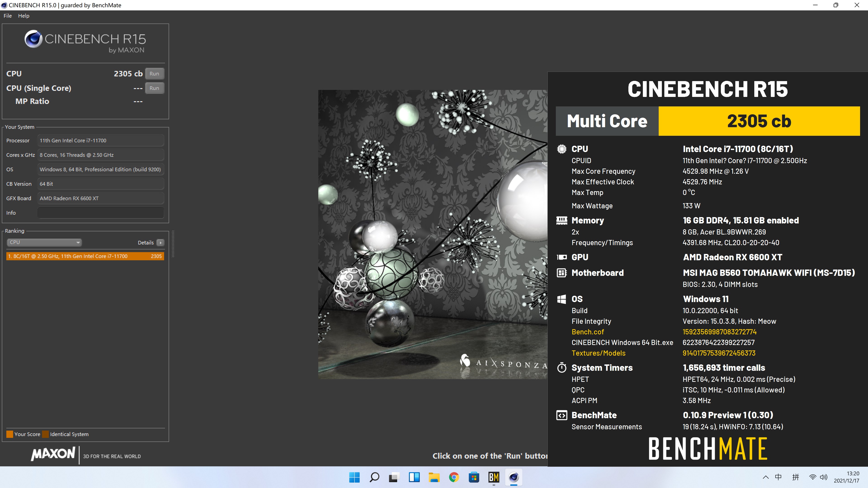Viewport: 868px width, 488px height.
Task: Click the CPU score 2305 cb value
Action: coord(128,73)
